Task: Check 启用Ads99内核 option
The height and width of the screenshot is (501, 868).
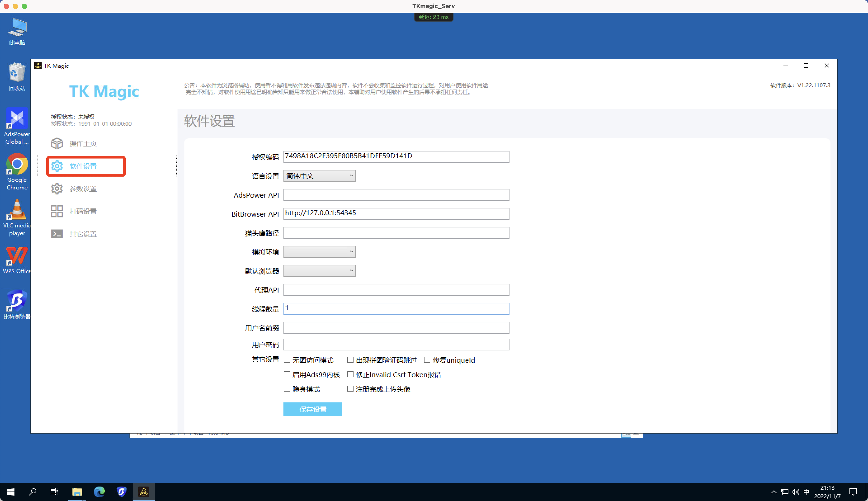Action: click(288, 374)
